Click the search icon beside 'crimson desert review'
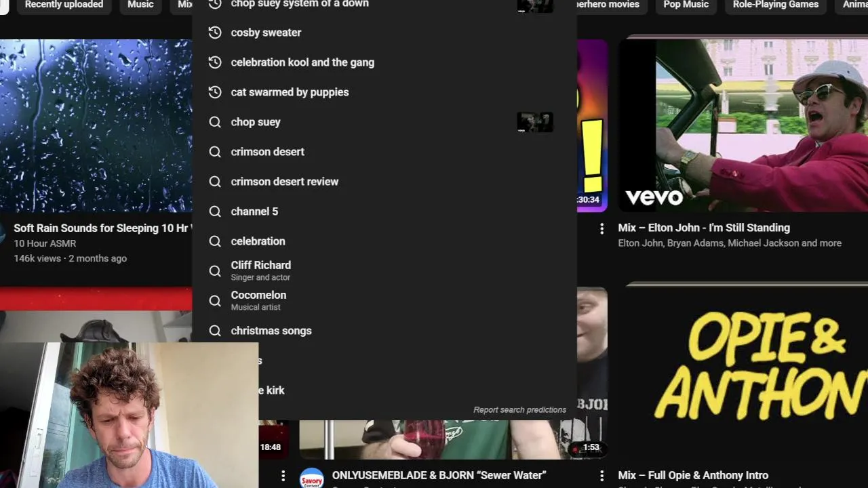This screenshot has height=488, width=868. pos(215,182)
